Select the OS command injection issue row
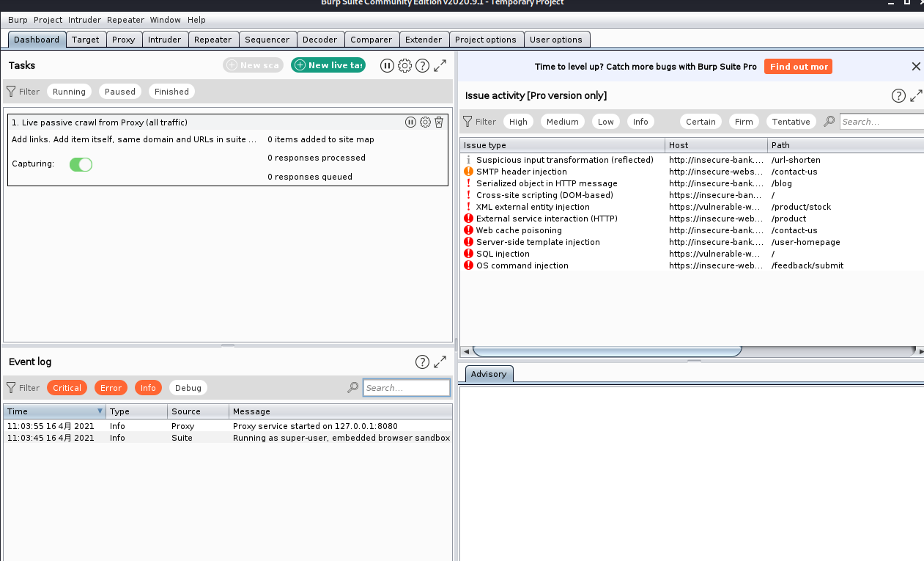This screenshot has height=561, width=924. 692,265
